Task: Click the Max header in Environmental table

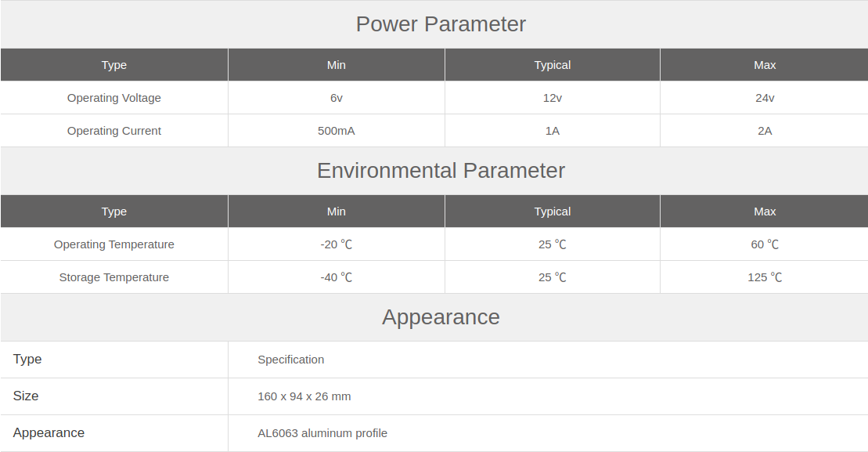Action: click(x=765, y=212)
